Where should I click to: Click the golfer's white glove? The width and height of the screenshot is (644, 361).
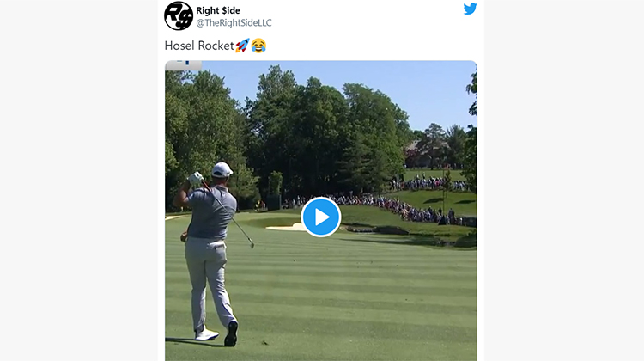pyautogui.click(x=196, y=179)
